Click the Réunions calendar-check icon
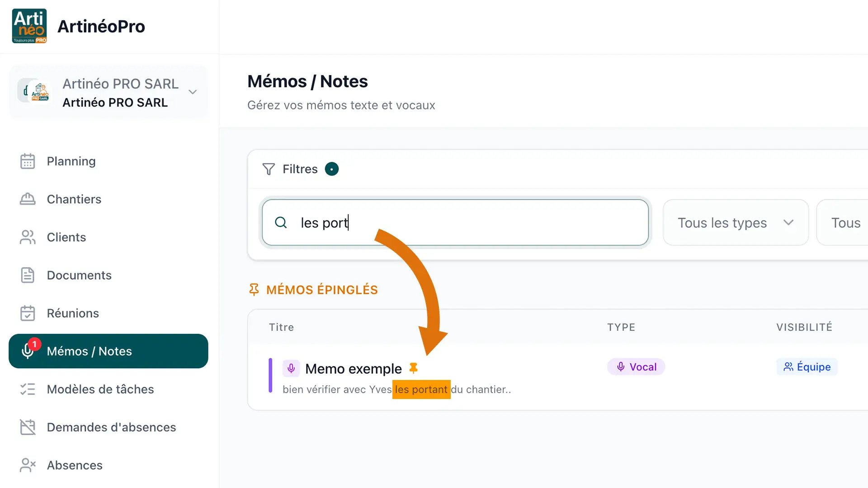868x488 pixels. pos(28,313)
